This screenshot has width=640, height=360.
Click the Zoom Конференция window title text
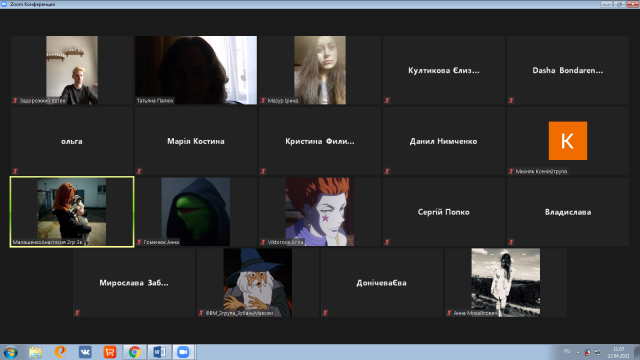[32, 4]
